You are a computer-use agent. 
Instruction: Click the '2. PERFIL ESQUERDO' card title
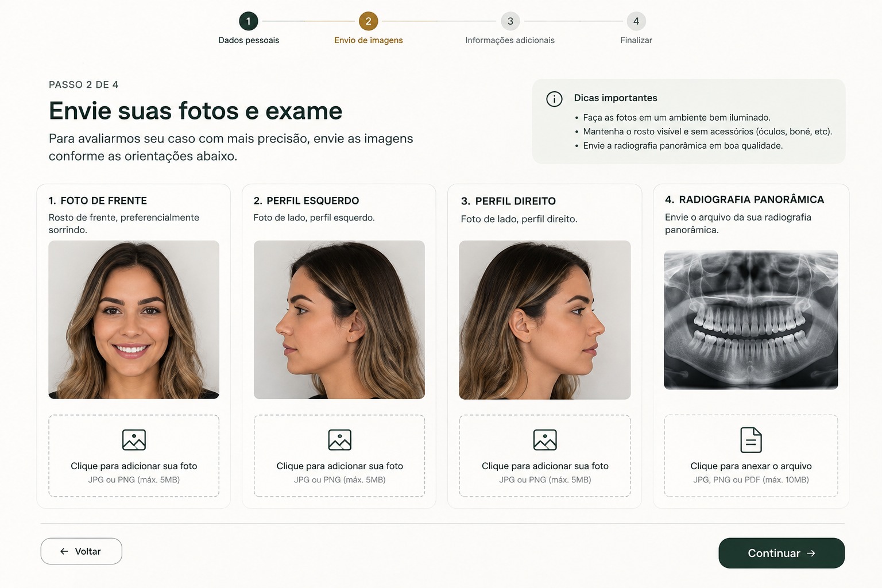[x=306, y=200]
